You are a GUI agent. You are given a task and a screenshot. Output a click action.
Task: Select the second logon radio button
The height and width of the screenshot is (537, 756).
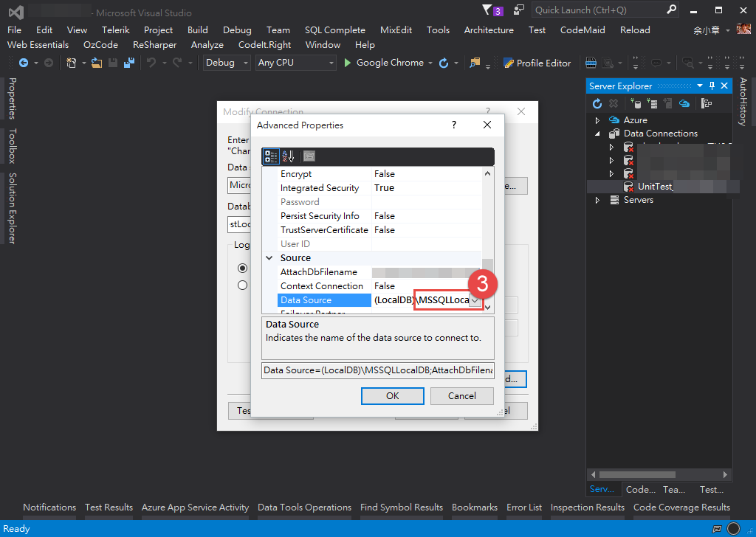tap(242, 285)
